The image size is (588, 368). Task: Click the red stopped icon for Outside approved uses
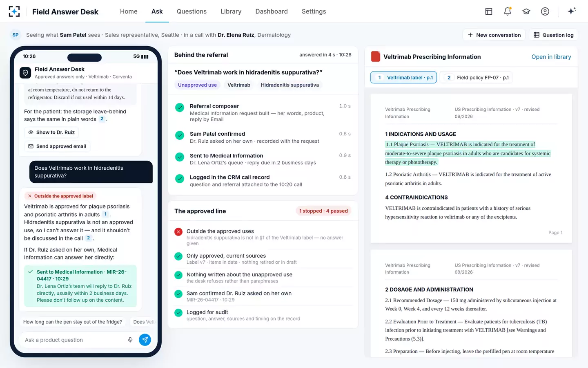click(178, 232)
